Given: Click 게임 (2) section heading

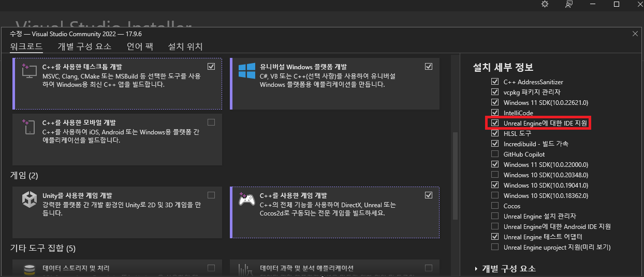Looking at the screenshot, I should [x=24, y=175].
